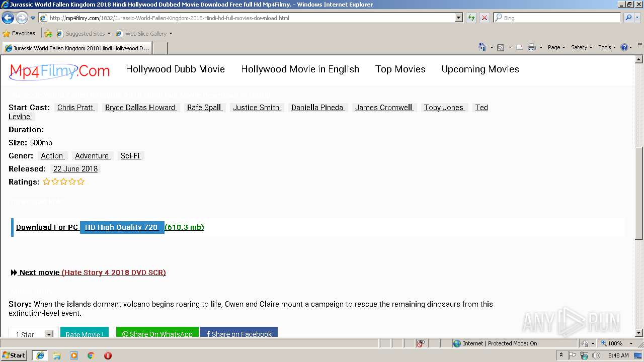
Task: Open the Favorites star button
Action: 19,33
